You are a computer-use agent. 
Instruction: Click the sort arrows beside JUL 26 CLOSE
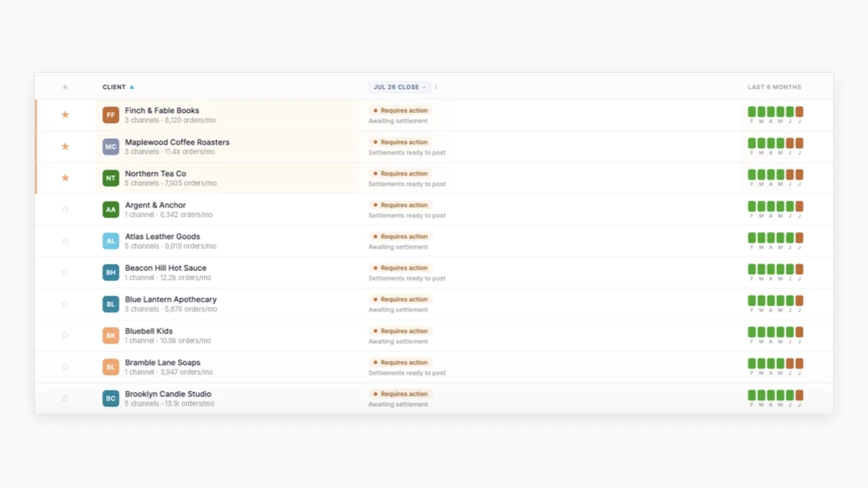(x=436, y=87)
